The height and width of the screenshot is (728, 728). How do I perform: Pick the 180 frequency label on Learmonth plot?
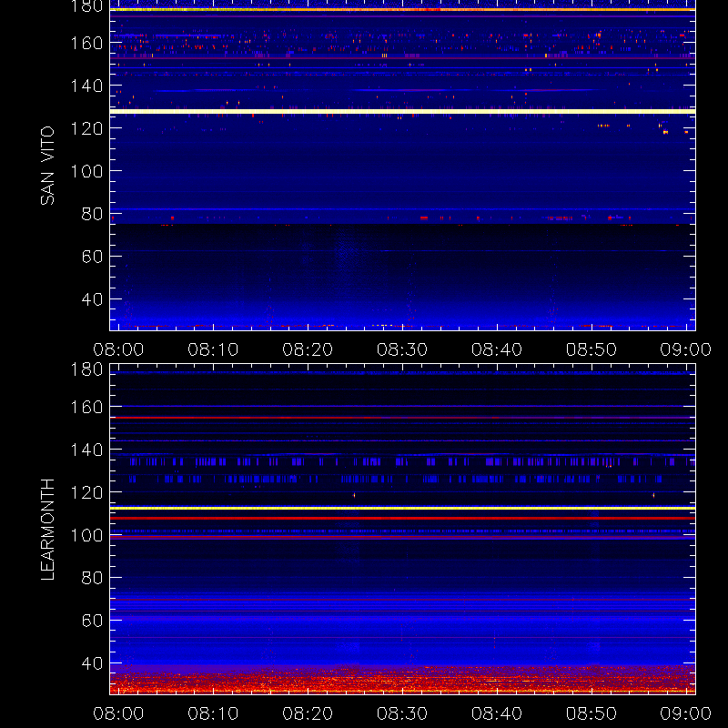click(x=86, y=369)
